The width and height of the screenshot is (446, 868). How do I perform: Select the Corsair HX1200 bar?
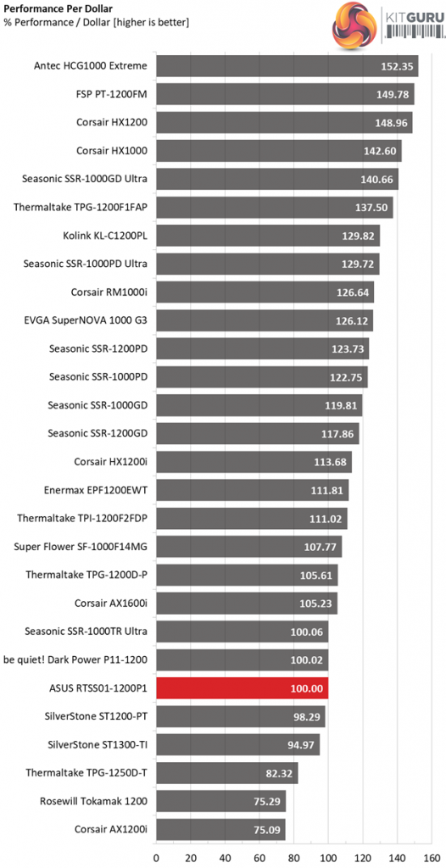[284, 123]
